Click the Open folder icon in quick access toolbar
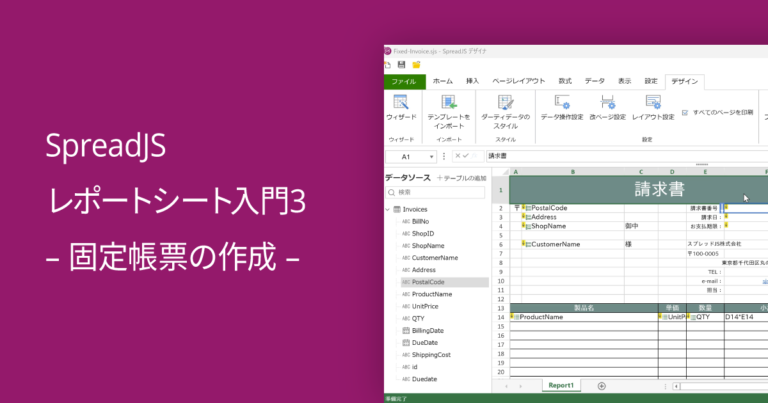 tap(416, 65)
